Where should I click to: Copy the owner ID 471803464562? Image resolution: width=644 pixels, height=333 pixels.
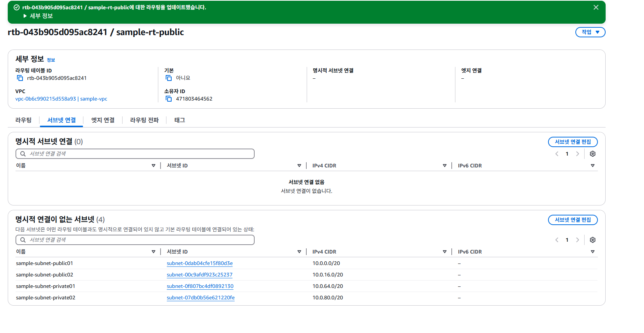[169, 99]
